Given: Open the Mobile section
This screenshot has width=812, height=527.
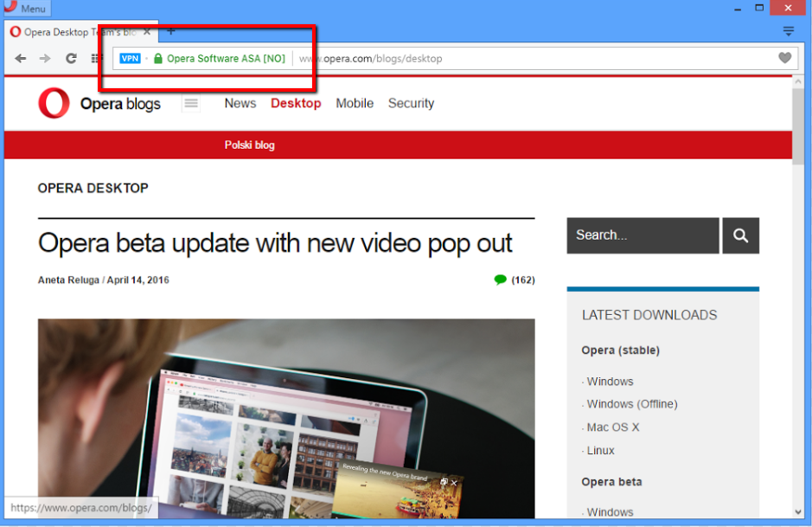Looking at the screenshot, I should click(x=355, y=103).
